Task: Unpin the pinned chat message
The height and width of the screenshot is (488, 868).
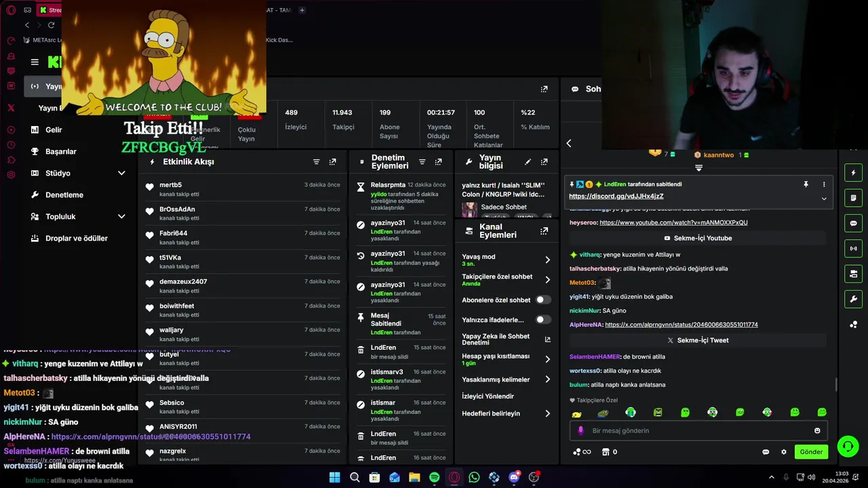Action: pyautogui.click(x=806, y=184)
